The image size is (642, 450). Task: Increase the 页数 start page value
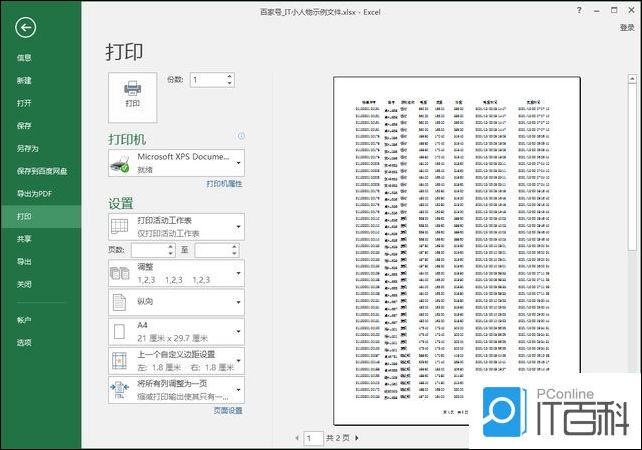pos(171,247)
